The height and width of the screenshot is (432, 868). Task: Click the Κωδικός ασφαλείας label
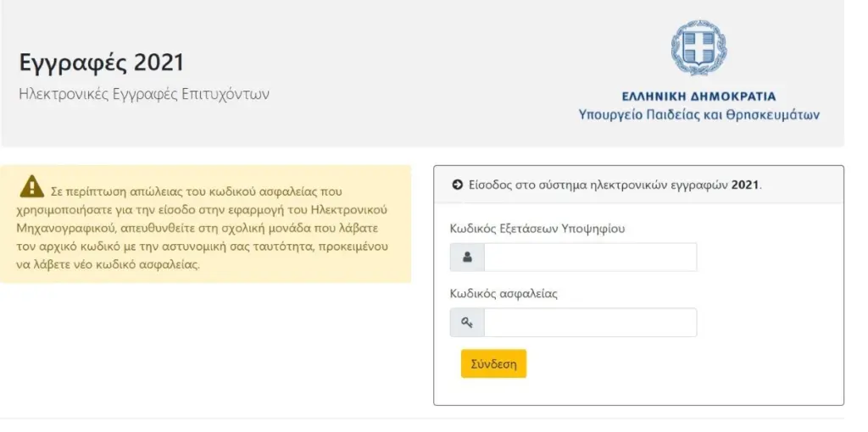(x=504, y=294)
